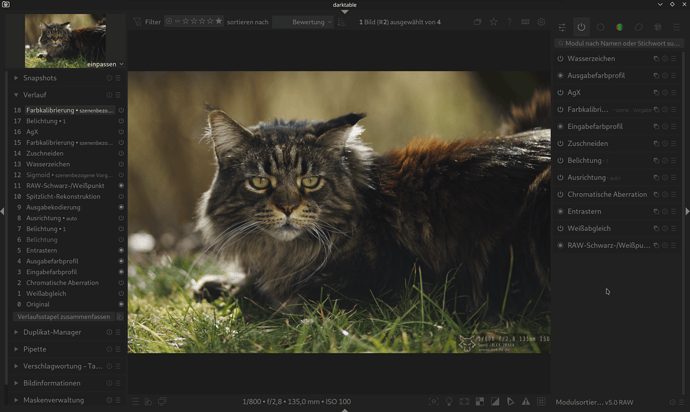Expand the Snapshots panel

pyautogui.click(x=40, y=78)
